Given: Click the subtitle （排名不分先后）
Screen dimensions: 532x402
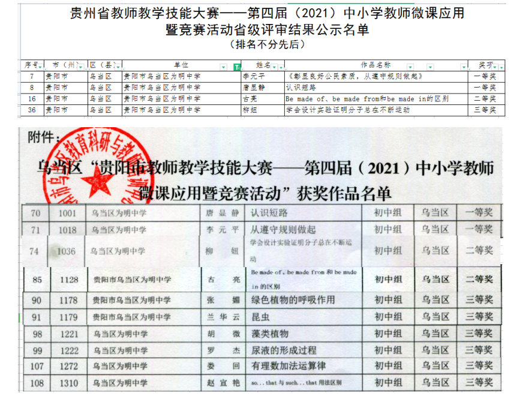Looking at the screenshot, I should pos(267,44).
